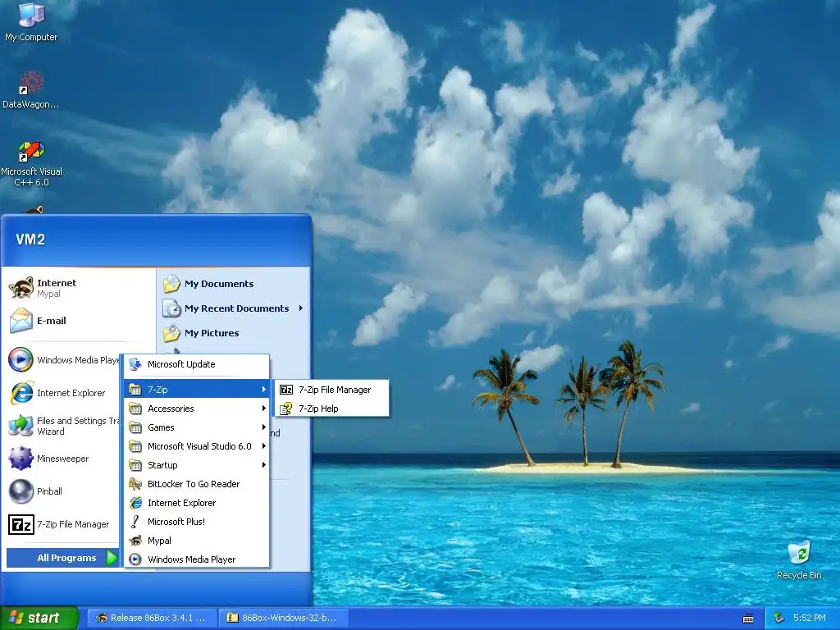840x630 pixels.
Task: Select Games in All Programs
Action: (x=197, y=427)
